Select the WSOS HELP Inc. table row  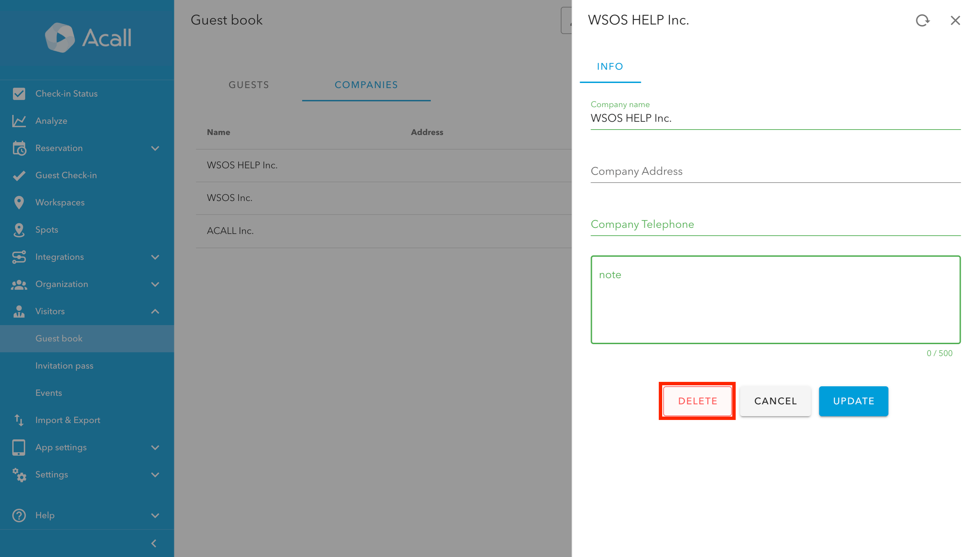point(383,165)
